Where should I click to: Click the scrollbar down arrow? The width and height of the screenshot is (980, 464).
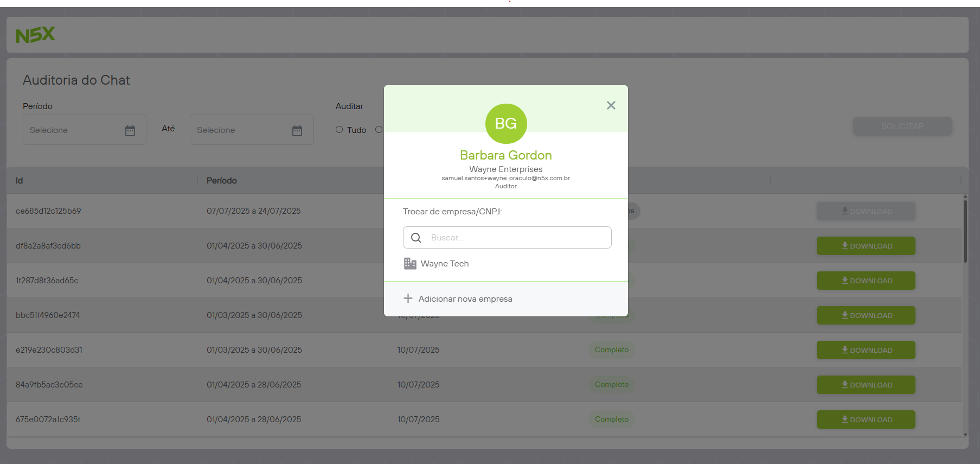(x=965, y=434)
